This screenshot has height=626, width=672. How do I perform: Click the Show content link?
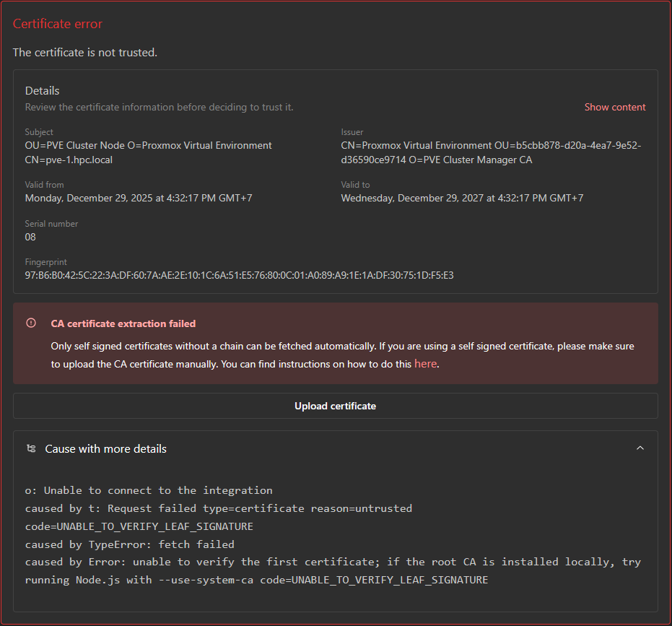[x=614, y=107]
